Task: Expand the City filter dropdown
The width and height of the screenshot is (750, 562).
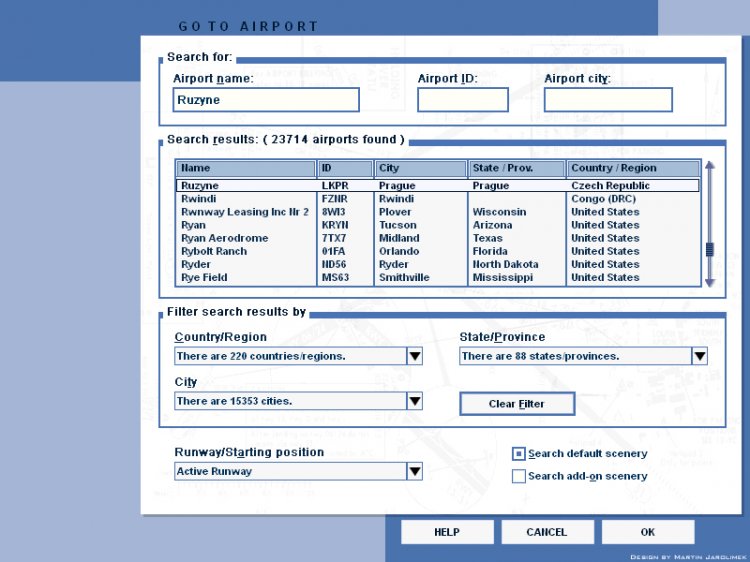Action: click(x=414, y=401)
